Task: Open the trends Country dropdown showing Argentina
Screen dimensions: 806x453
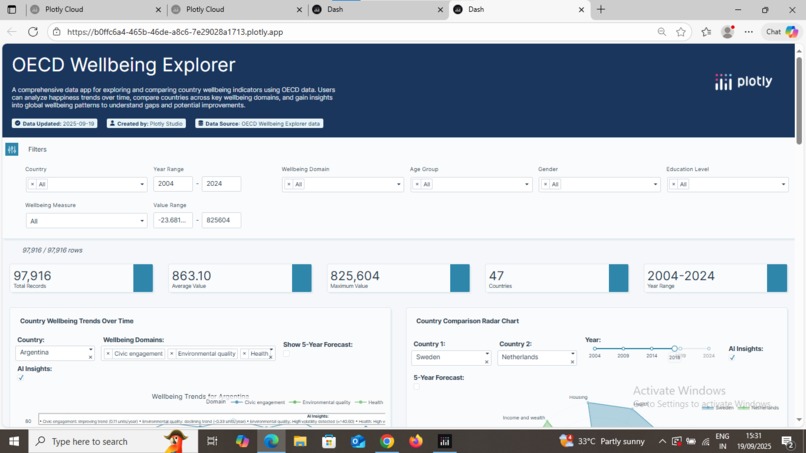Action: [x=55, y=353]
